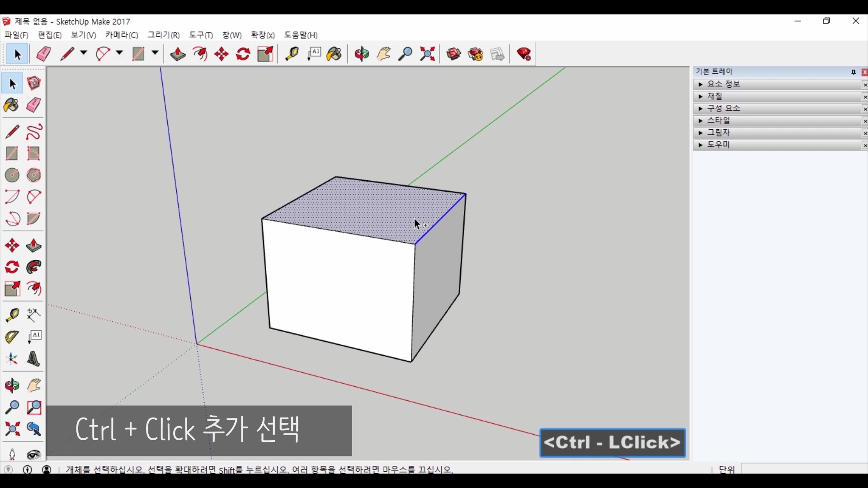Close the 그림자 panel section

(x=864, y=133)
